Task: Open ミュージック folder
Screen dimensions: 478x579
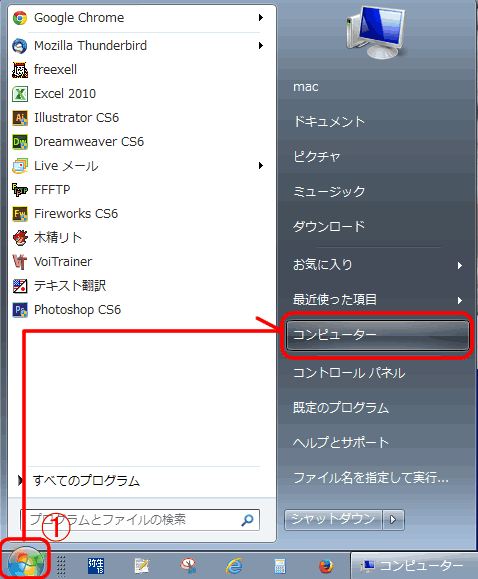Action: tap(329, 191)
